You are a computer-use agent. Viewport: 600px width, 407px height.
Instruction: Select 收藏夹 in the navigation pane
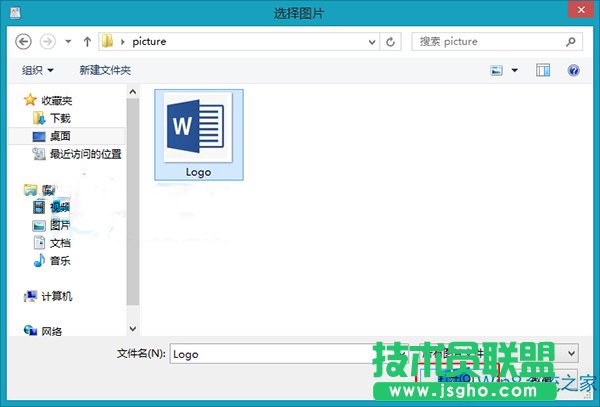57,101
